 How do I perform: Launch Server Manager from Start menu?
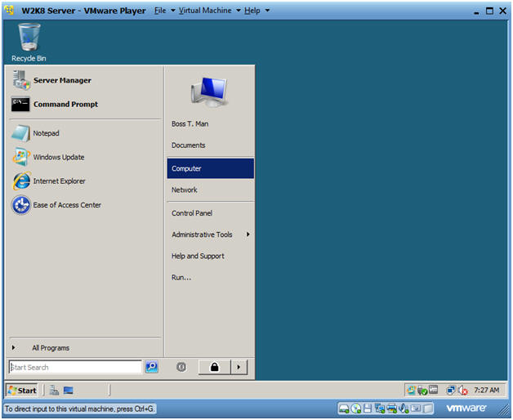[x=52, y=80]
